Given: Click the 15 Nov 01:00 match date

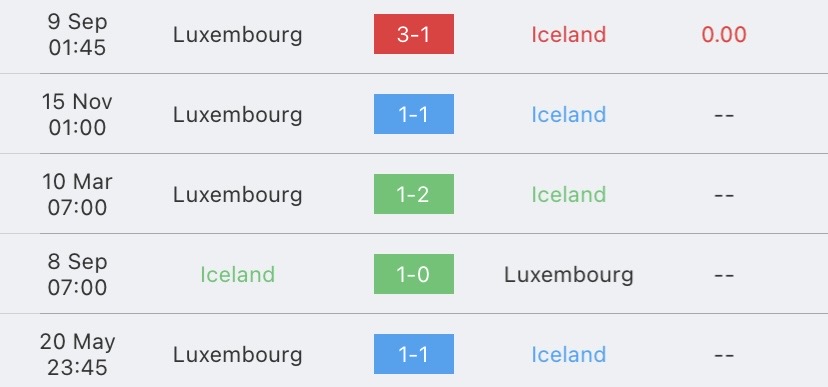Looking at the screenshot, I should (x=77, y=114).
